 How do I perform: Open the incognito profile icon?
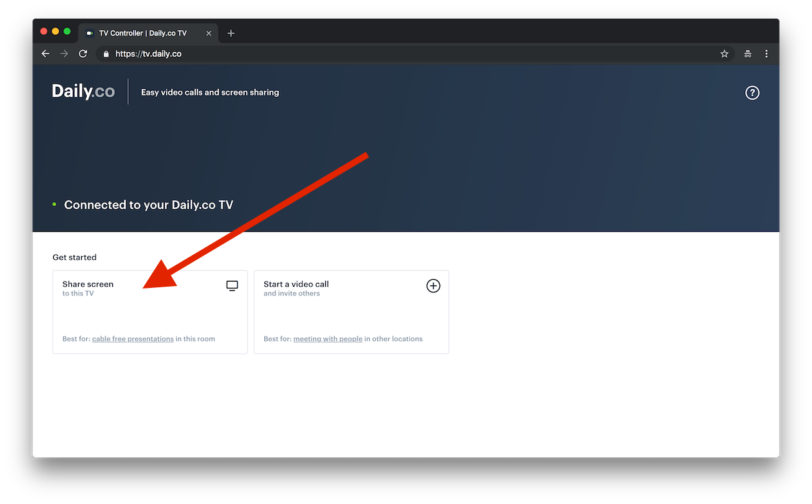[x=748, y=54]
